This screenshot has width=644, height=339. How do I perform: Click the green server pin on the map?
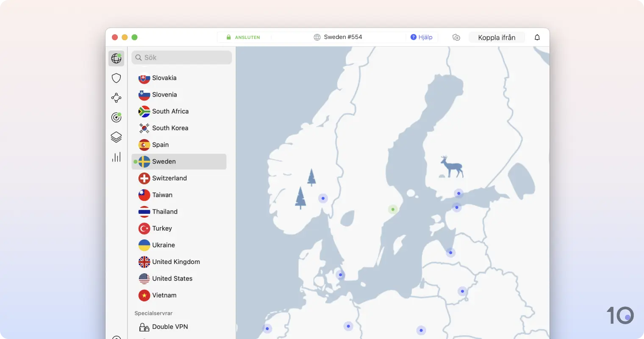coord(392,209)
